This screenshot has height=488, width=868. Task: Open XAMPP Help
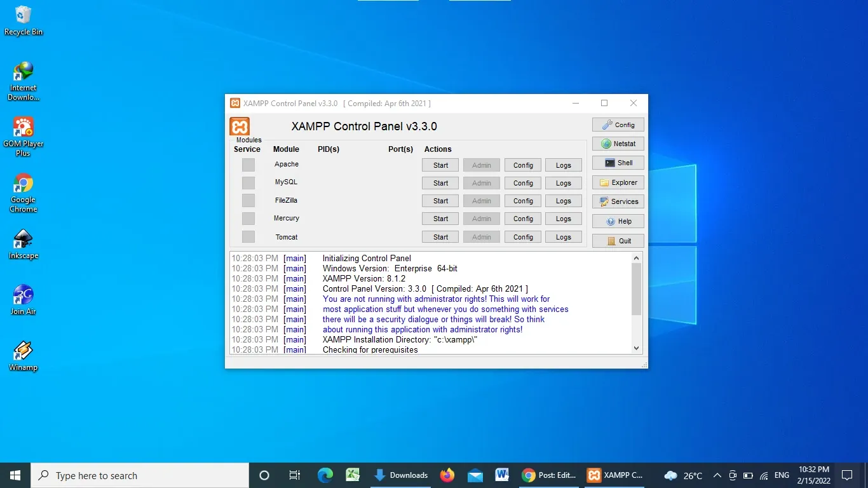(x=618, y=221)
